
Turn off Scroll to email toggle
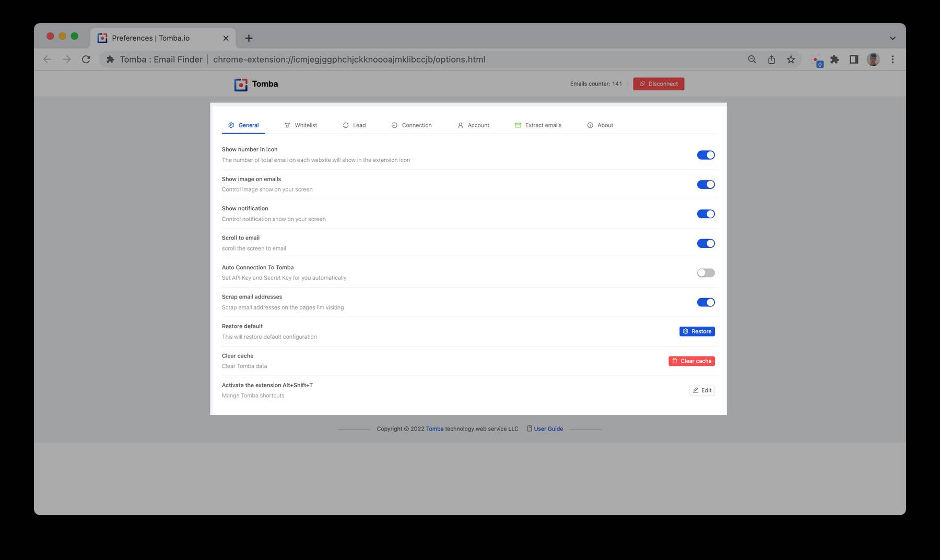coord(706,243)
